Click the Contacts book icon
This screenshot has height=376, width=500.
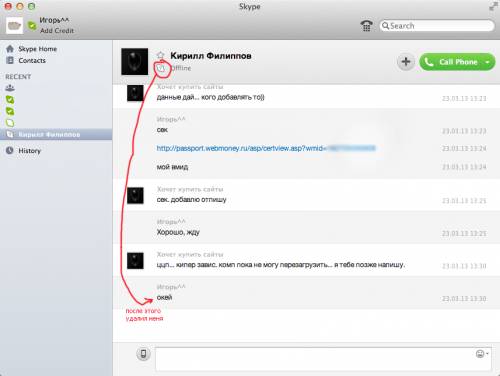10,60
